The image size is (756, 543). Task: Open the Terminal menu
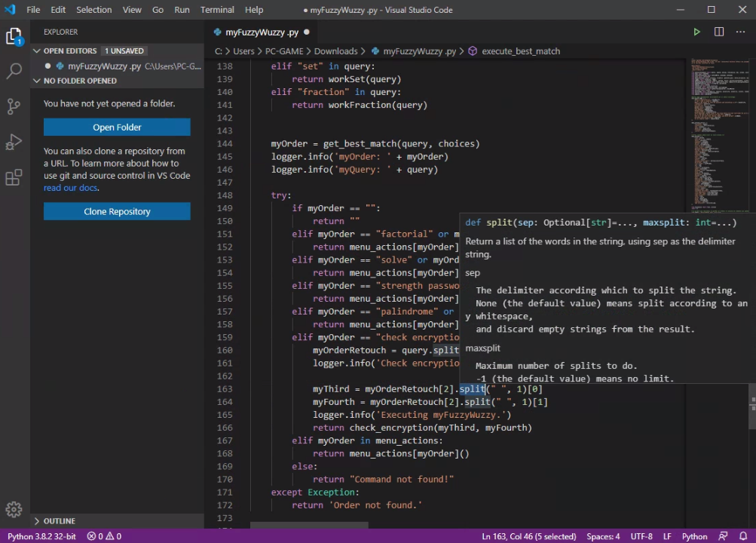point(216,10)
